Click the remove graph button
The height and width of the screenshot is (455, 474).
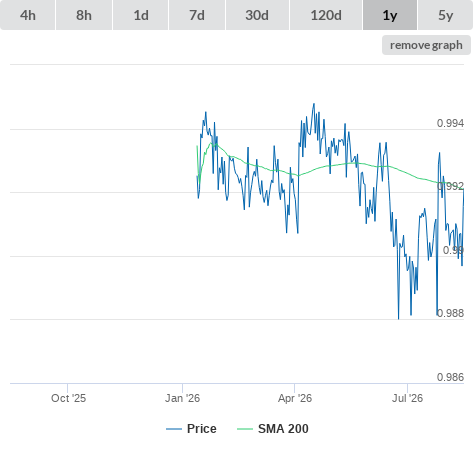coord(426,45)
